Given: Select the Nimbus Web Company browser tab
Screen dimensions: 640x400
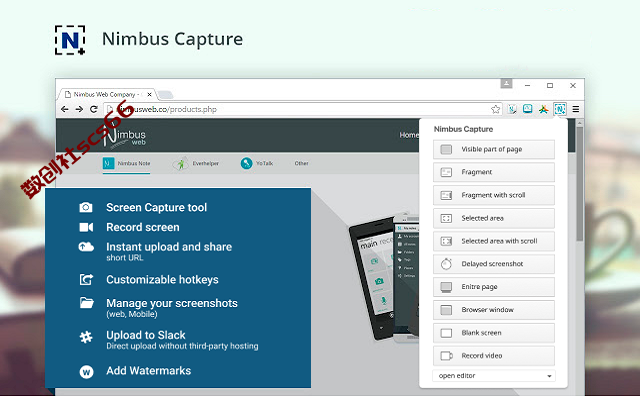Looking at the screenshot, I should coord(106,94).
